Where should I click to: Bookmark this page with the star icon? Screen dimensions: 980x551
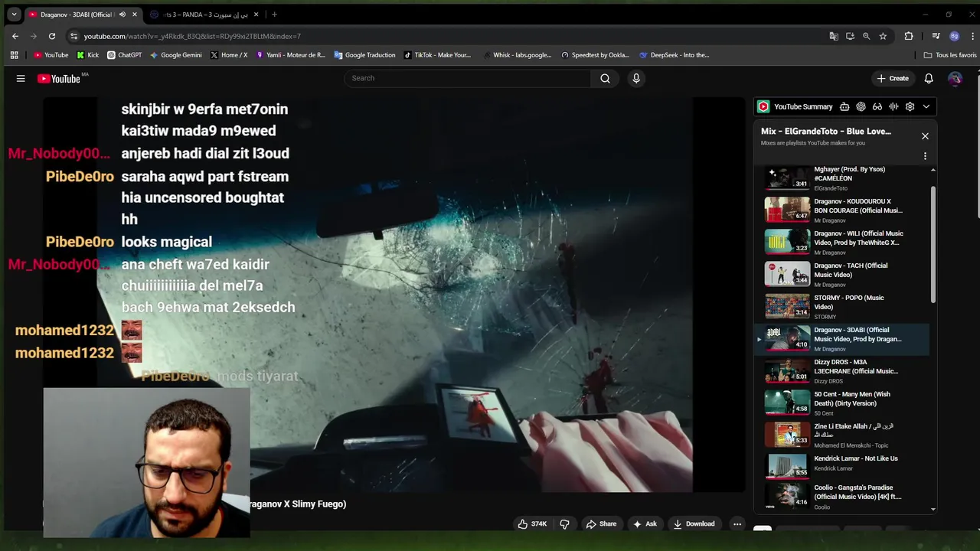click(883, 36)
